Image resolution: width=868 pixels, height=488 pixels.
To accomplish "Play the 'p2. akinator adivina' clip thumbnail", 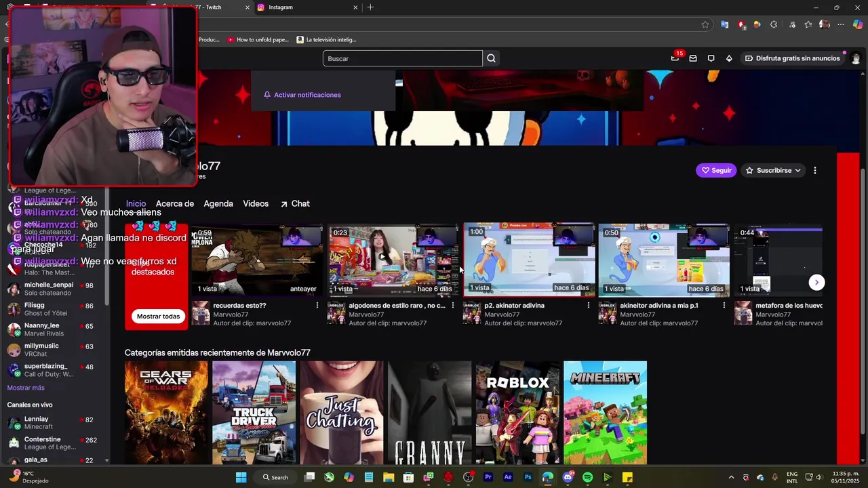I will [529, 260].
